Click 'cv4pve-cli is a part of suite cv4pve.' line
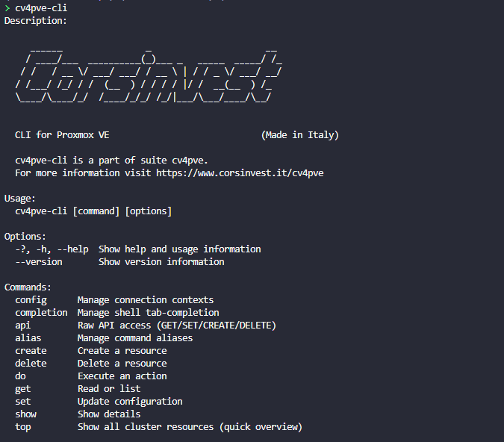504x442 pixels. click(x=111, y=161)
